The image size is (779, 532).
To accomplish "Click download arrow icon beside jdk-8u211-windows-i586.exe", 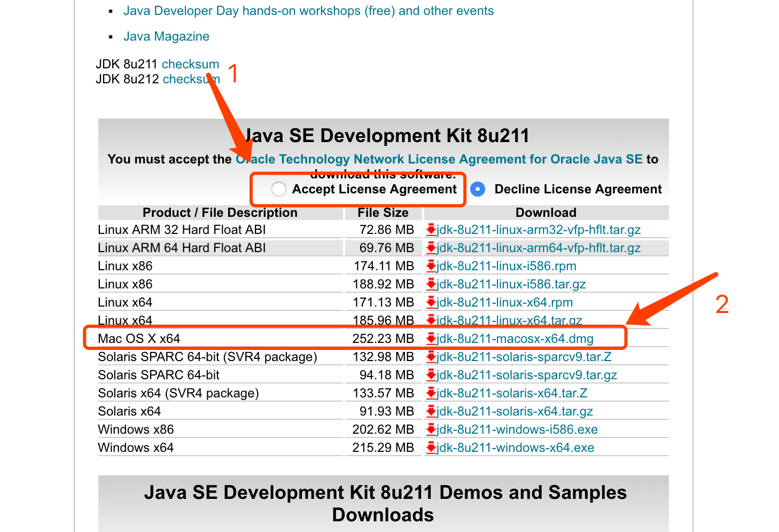I will (x=431, y=430).
